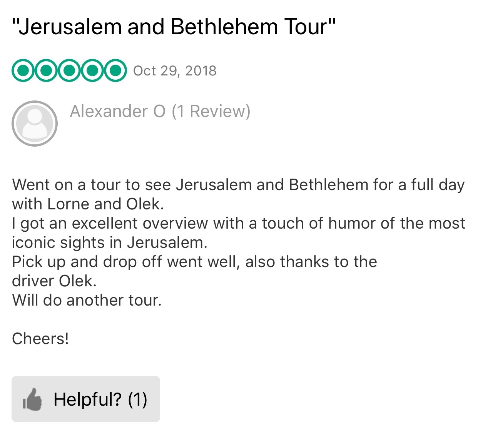Open Alexander O's profile name

[x=117, y=111]
